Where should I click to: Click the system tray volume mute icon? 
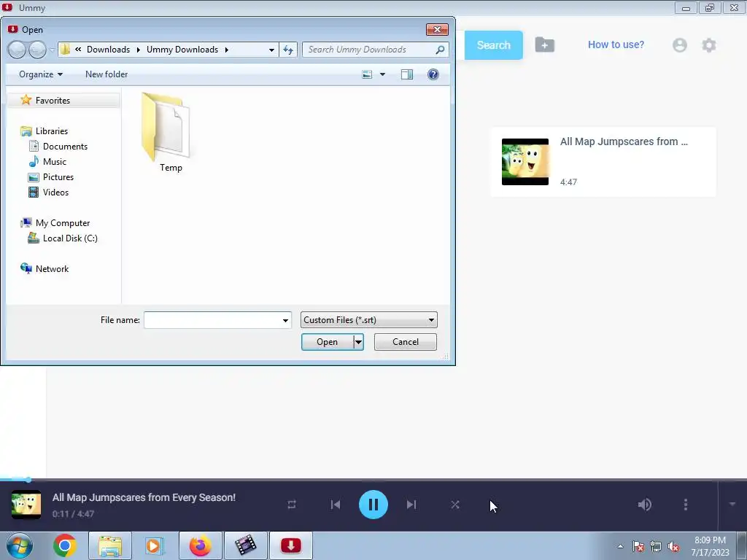673,547
